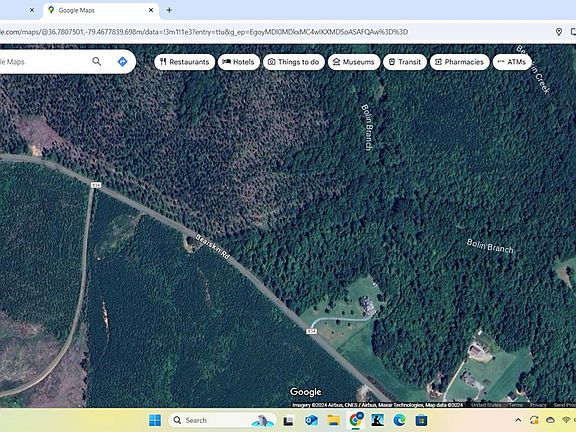Viewport: 576px width, 432px height.
Task: Show hidden system tray icons
Action: 518,420
